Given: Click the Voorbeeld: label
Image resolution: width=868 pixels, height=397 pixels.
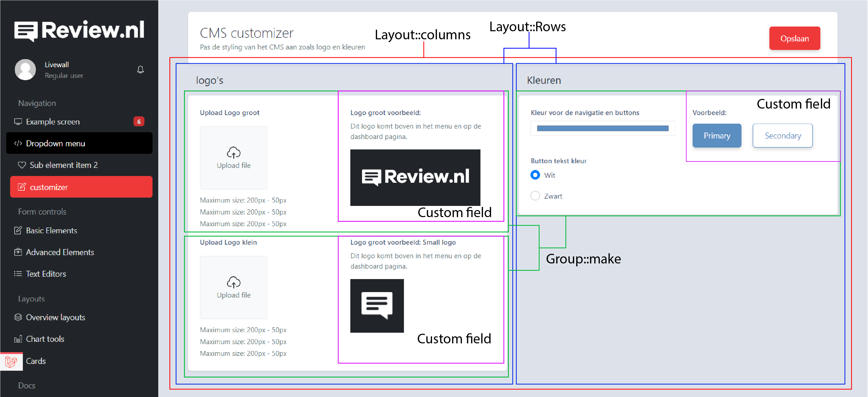Looking at the screenshot, I should pos(709,112).
